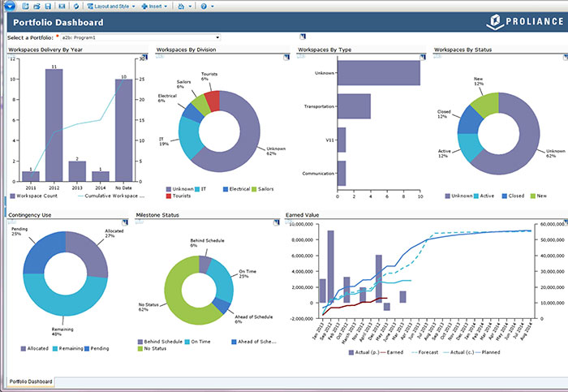
Task: Click the Communication bar in Workspaces By Type
Action: (342, 173)
